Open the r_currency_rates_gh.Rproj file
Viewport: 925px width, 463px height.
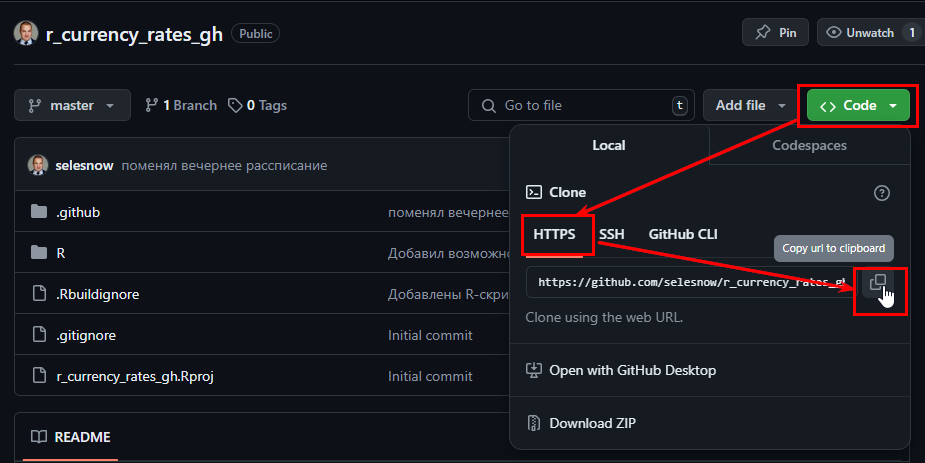(135, 376)
